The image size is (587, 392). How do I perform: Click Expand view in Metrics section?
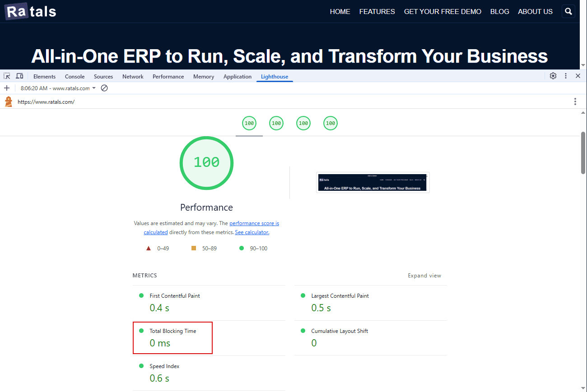(424, 276)
